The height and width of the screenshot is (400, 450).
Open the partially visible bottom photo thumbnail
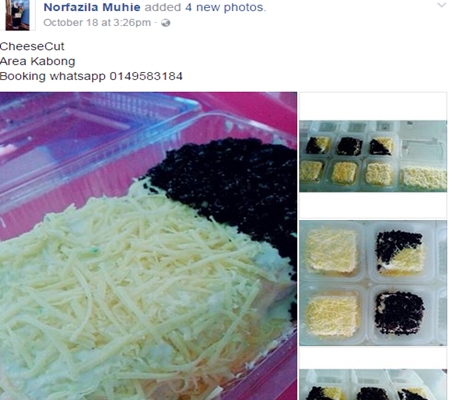pos(373,384)
